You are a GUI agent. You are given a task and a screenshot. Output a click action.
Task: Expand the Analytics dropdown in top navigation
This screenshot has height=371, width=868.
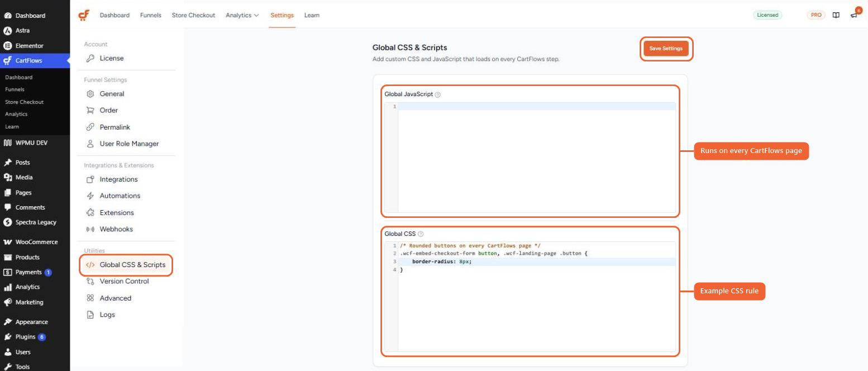[242, 15]
